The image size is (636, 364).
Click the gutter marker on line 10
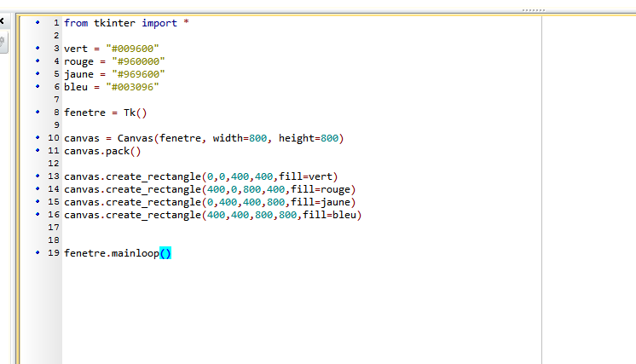click(x=38, y=137)
